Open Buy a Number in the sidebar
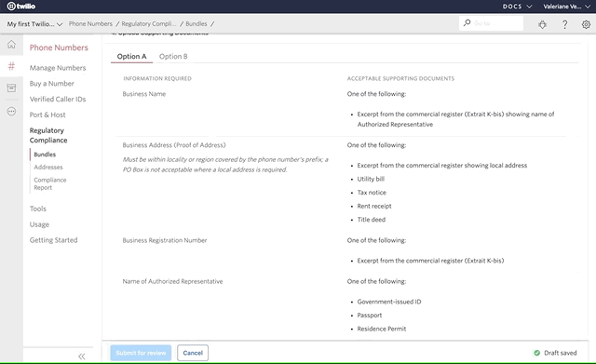The height and width of the screenshot is (364, 596). (52, 84)
